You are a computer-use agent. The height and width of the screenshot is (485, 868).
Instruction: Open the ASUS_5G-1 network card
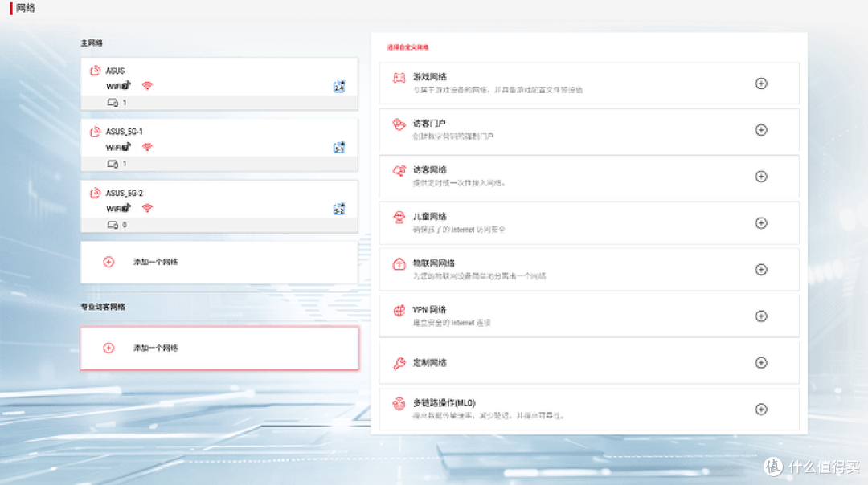click(x=219, y=145)
